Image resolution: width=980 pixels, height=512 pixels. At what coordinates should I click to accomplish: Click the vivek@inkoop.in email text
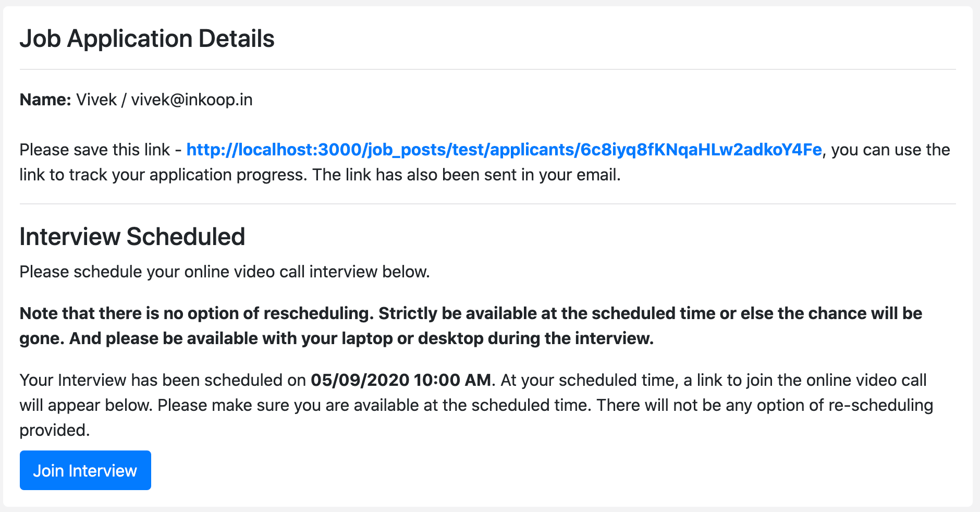tap(192, 100)
